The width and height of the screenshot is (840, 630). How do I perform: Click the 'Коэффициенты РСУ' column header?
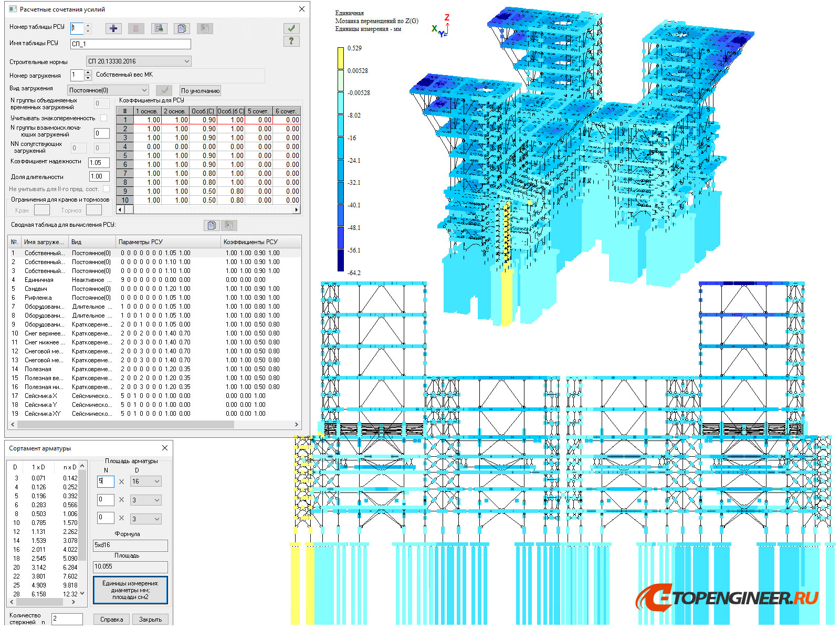[x=260, y=242]
